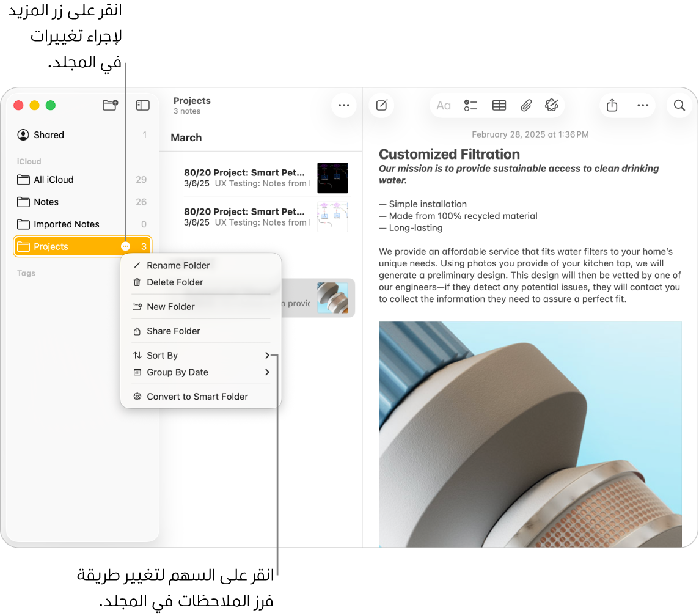Click the iCloud section label
This screenshot has height=616, width=699.
(x=29, y=161)
